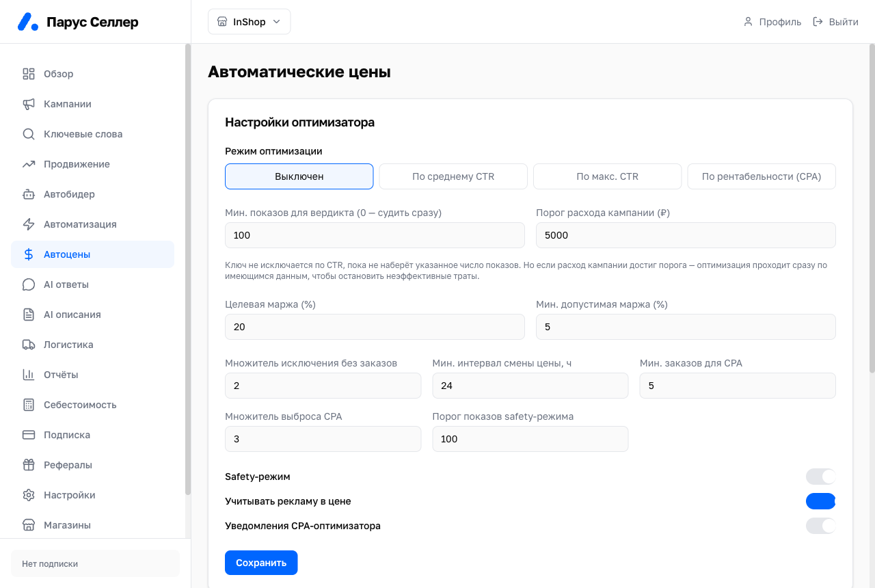Navigate to Автобидер
Image resolution: width=875 pixels, height=588 pixels.
[92, 194]
